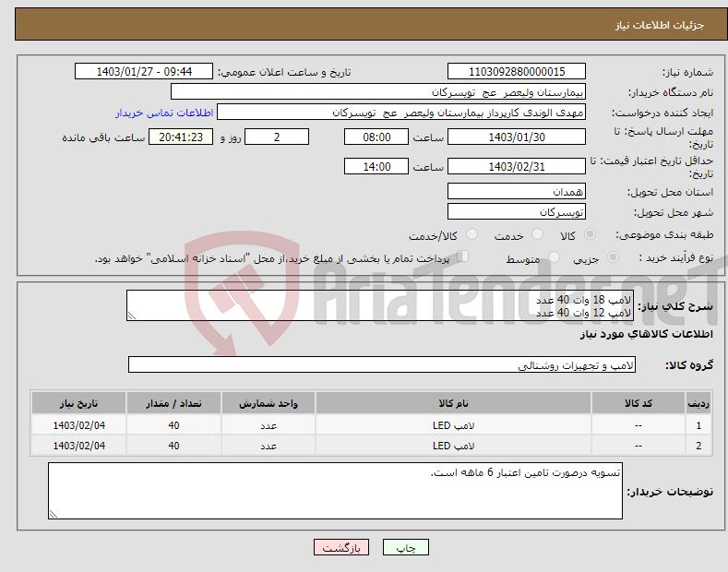The image size is (728, 572).
Task: Click the جزئیات اطلاعات نیاز page header
Action: tap(660, 25)
